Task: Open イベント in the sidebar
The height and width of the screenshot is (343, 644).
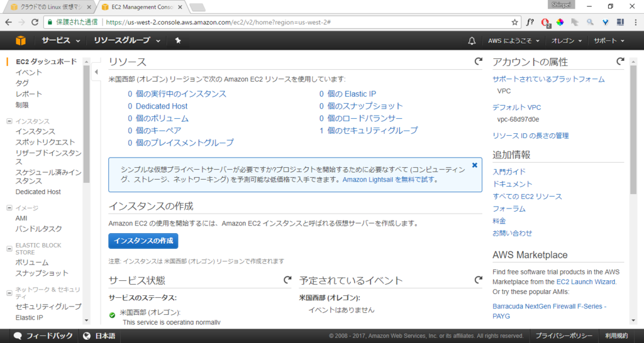Action: coord(29,72)
